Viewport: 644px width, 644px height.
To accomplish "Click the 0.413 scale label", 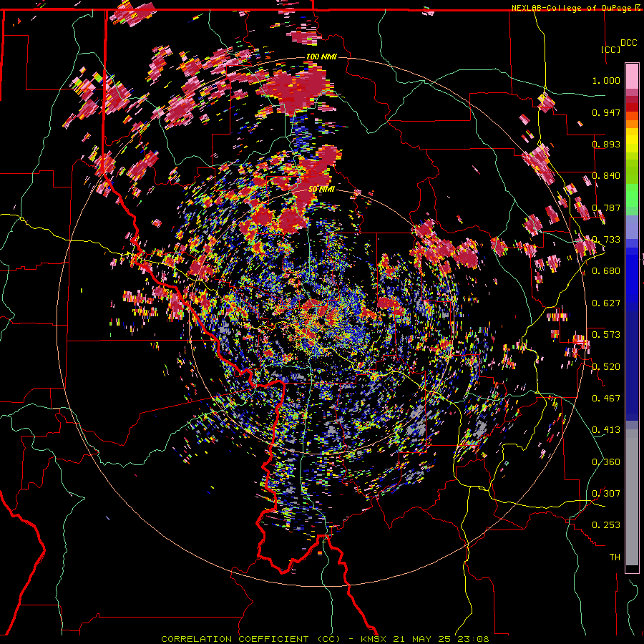I will pos(606,430).
